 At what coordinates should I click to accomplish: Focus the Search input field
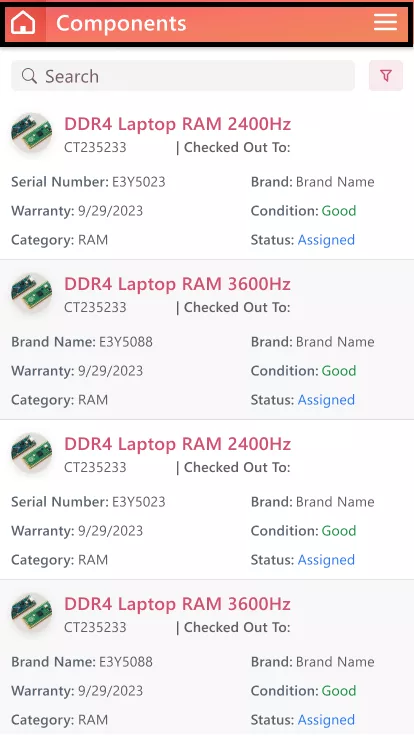pos(183,76)
